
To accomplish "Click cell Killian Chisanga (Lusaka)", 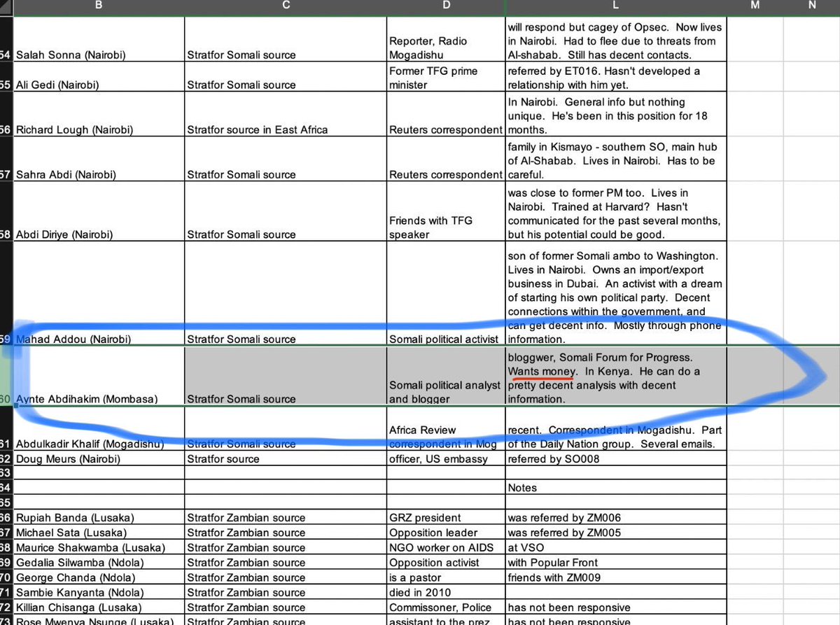I will [99, 608].
